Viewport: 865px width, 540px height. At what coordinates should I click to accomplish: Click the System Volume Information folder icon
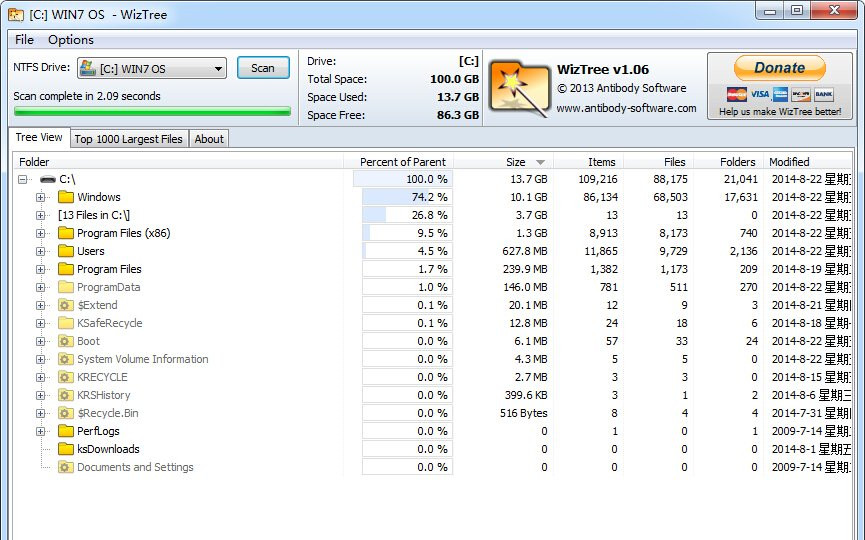pyautogui.click(x=66, y=359)
